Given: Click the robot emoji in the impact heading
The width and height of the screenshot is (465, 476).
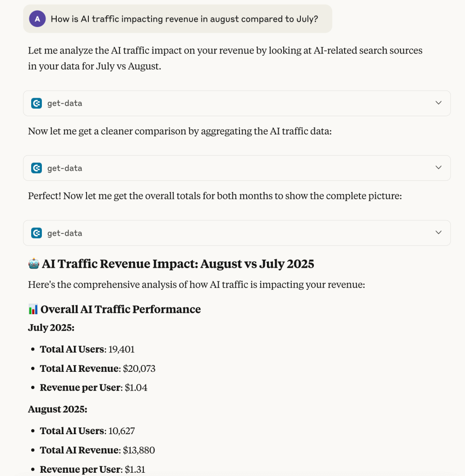Looking at the screenshot, I should [x=32, y=263].
